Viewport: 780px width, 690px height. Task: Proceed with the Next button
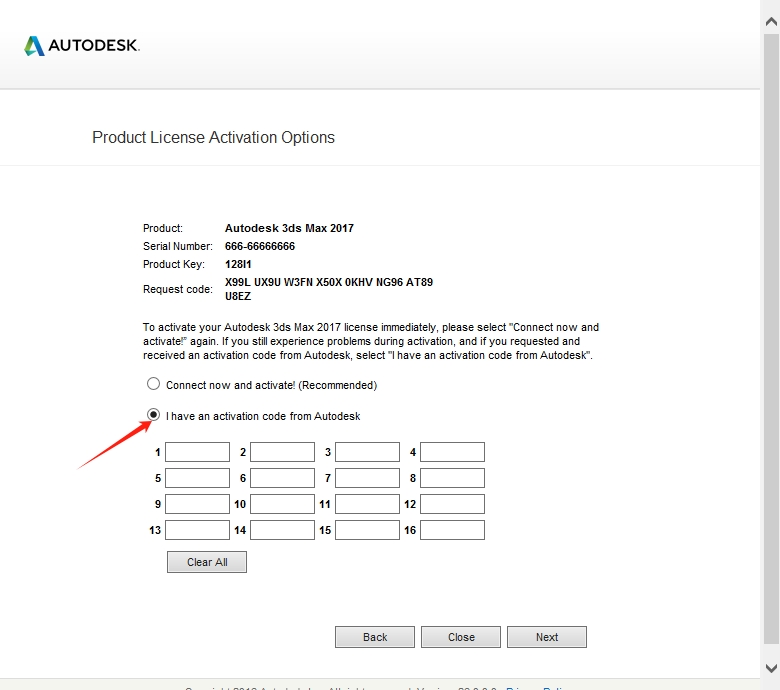coord(547,637)
